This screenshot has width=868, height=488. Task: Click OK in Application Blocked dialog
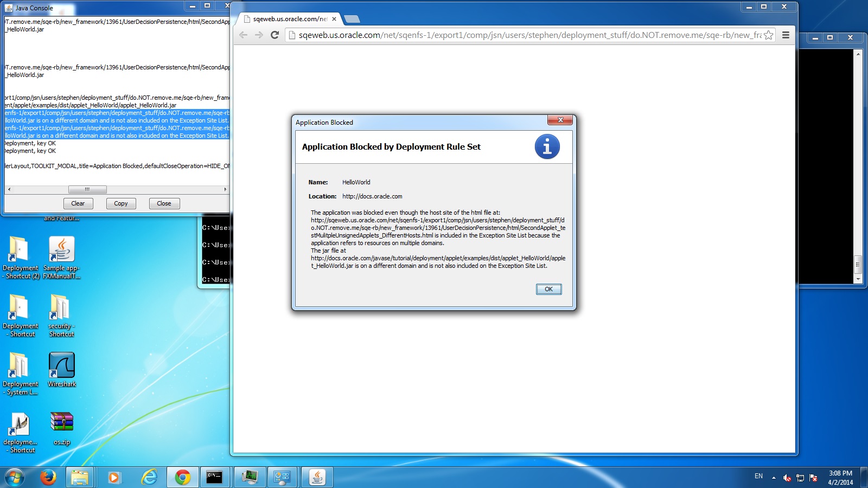click(548, 289)
